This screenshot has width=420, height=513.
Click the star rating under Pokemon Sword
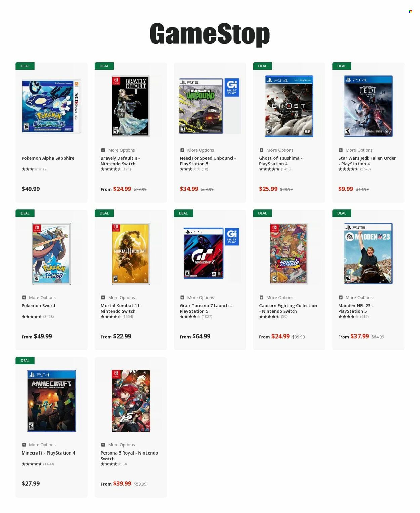pos(32,317)
